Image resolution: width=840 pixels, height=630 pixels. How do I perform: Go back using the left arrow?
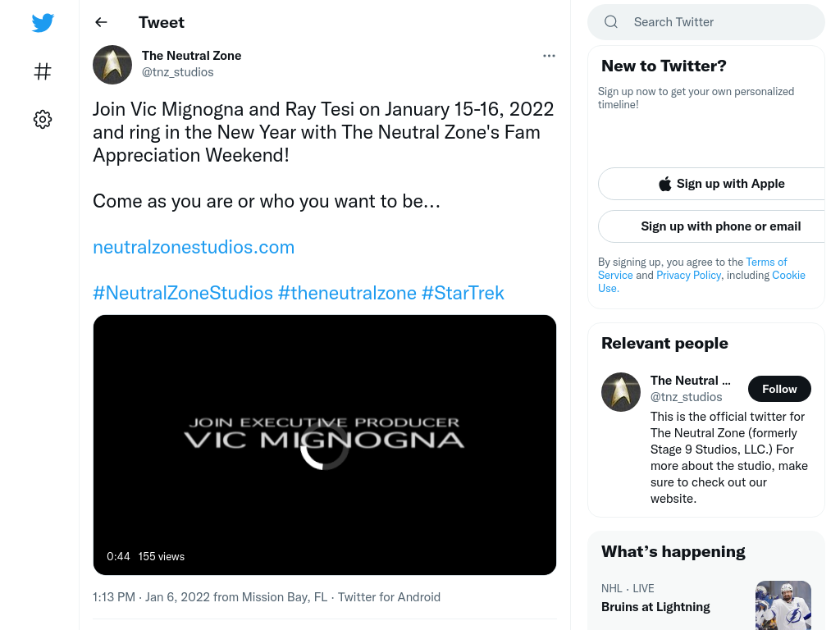click(x=101, y=22)
